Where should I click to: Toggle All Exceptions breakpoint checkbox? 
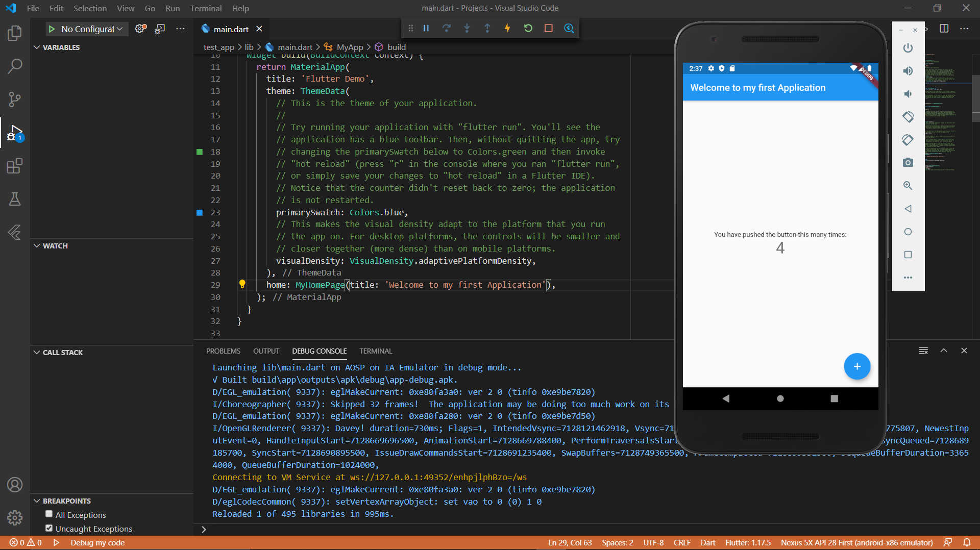(x=49, y=514)
